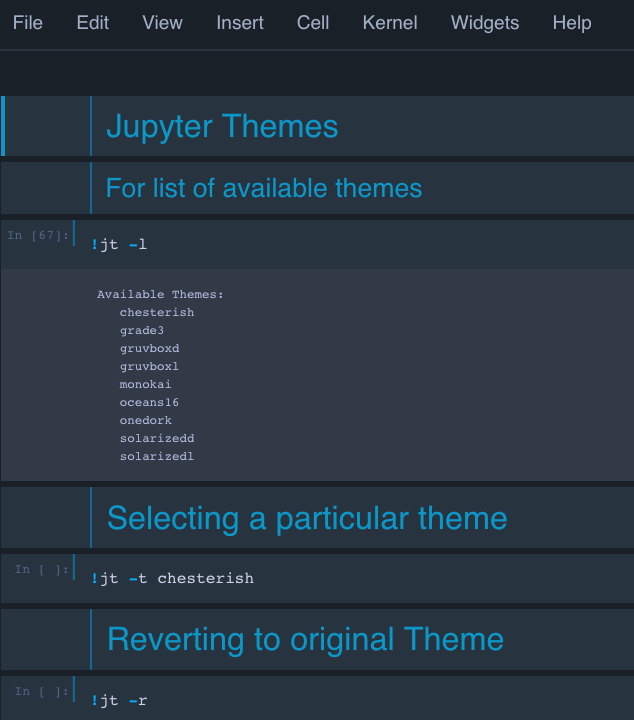Select the "For list of available themes" cell

coord(264,188)
